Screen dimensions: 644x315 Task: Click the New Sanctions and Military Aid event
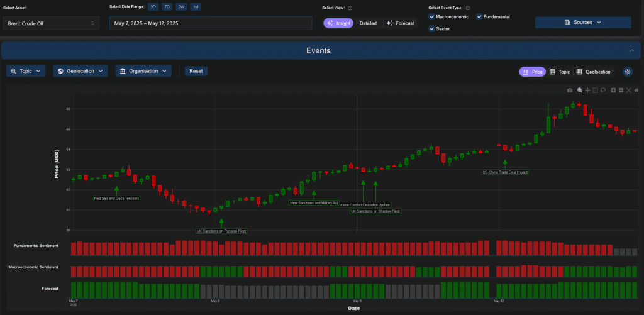pyautogui.click(x=314, y=203)
